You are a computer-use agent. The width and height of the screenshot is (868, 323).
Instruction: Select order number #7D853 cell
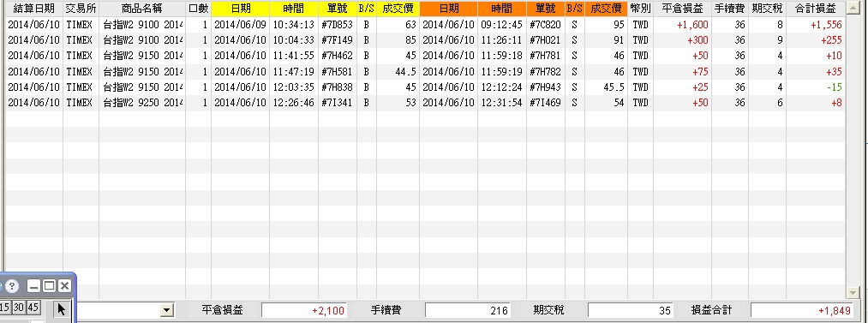coord(337,25)
